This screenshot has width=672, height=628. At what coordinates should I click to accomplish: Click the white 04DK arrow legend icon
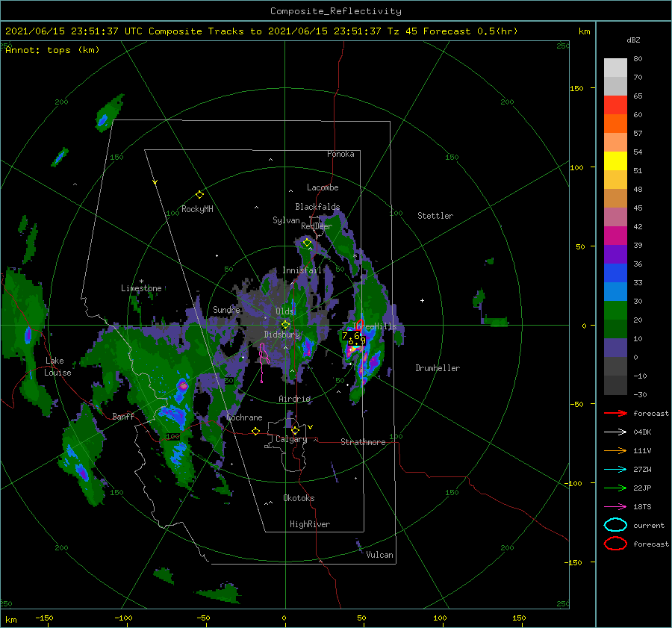coord(615,432)
